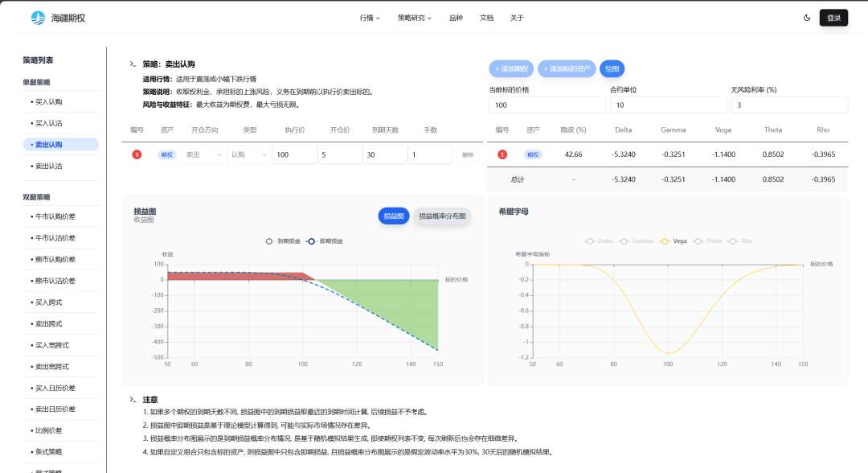Toggle the Delta legend series

(599, 241)
